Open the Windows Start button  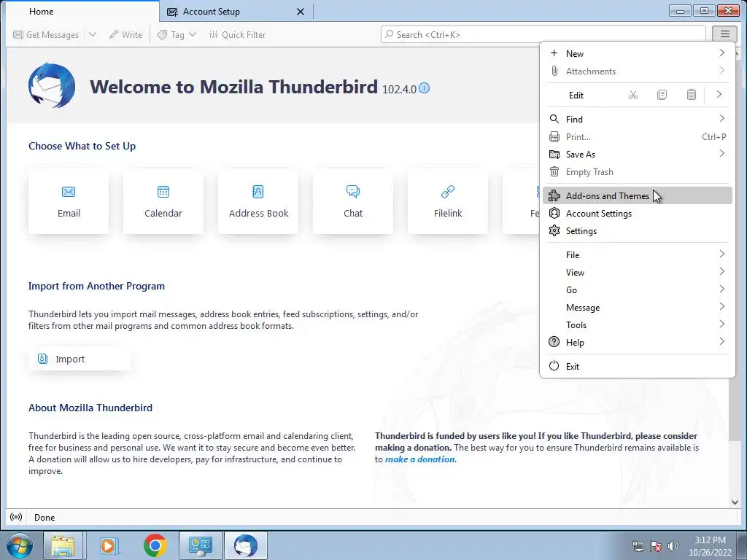(x=20, y=545)
